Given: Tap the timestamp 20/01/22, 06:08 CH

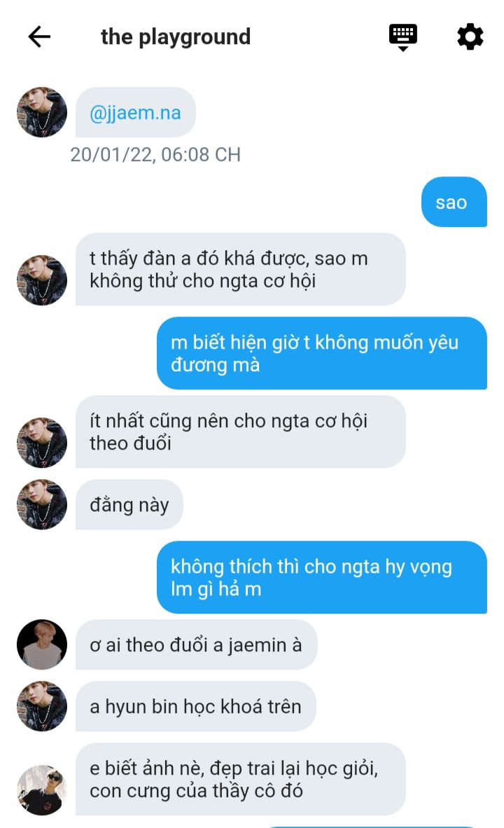Looking at the screenshot, I should [155, 154].
